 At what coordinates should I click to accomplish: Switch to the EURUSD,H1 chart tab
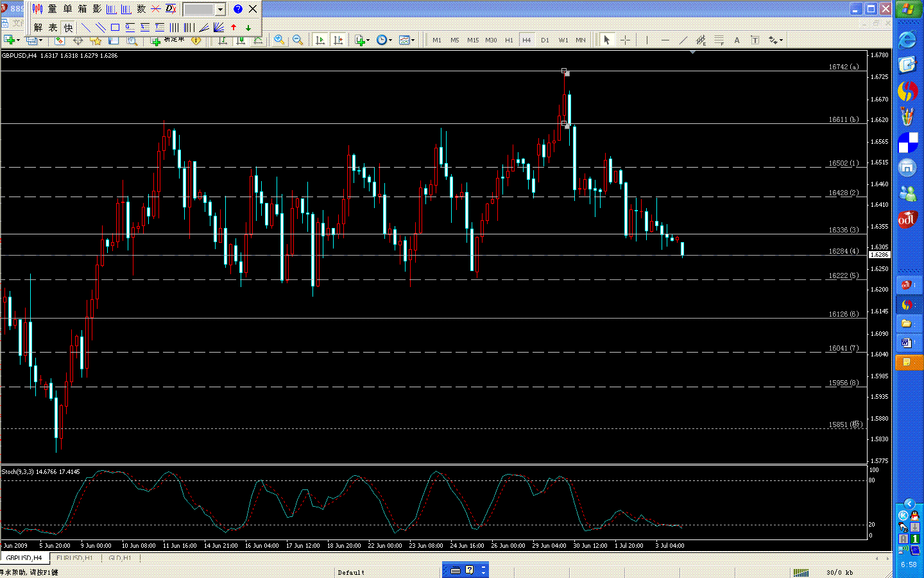point(74,558)
